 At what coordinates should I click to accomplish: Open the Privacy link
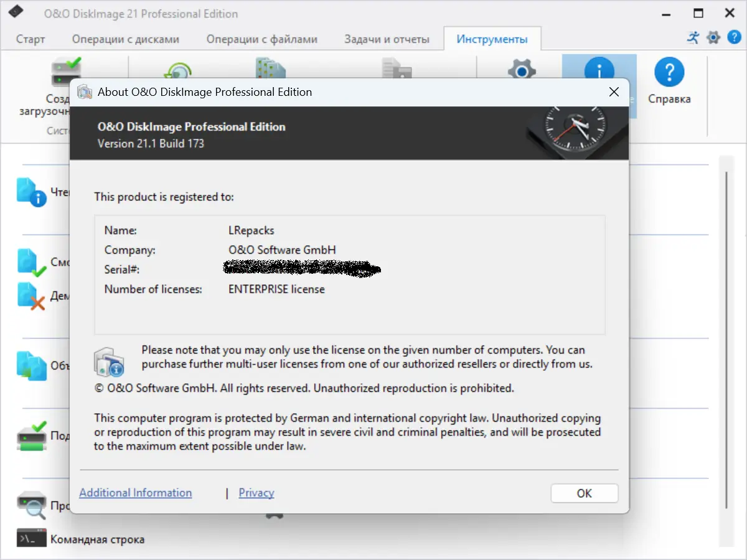[x=256, y=493]
